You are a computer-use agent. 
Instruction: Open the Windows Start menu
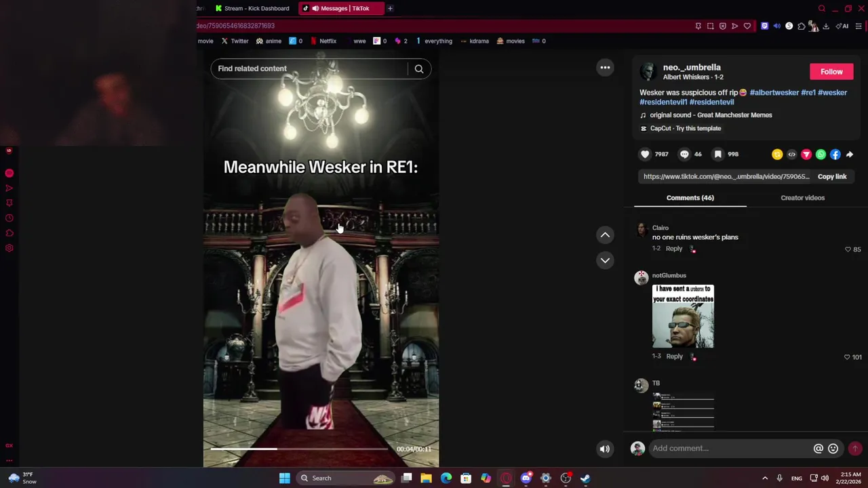click(285, 479)
